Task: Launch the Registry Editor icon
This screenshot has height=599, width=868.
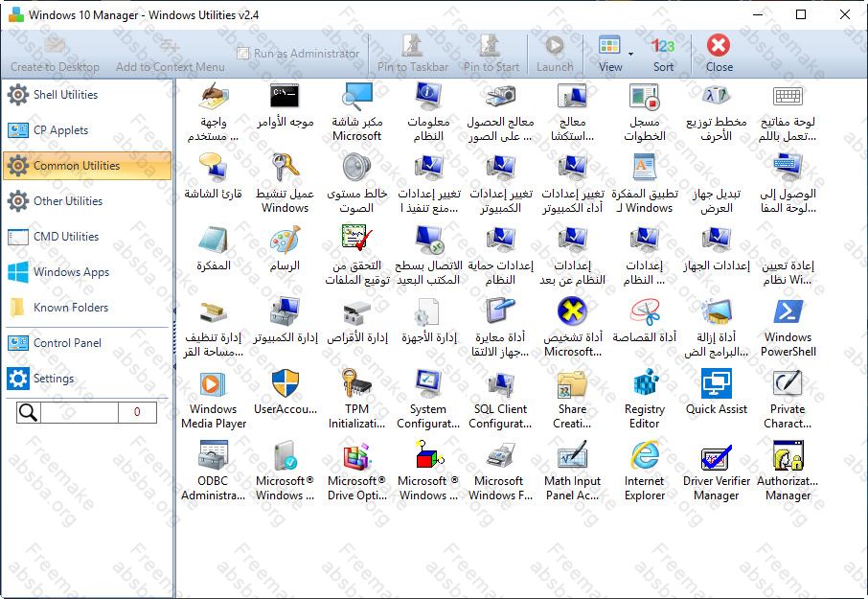Action: [645, 383]
